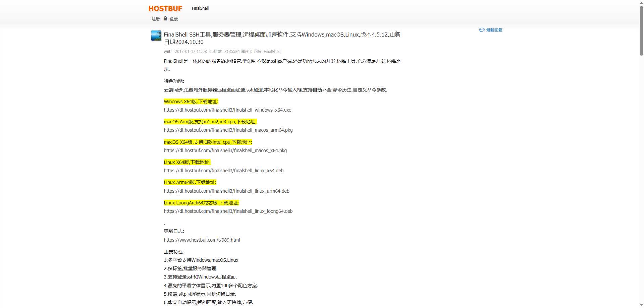The height and width of the screenshot is (308, 644).
Task: Click the 7135584 阅读 view count
Action: (x=236, y=52)
